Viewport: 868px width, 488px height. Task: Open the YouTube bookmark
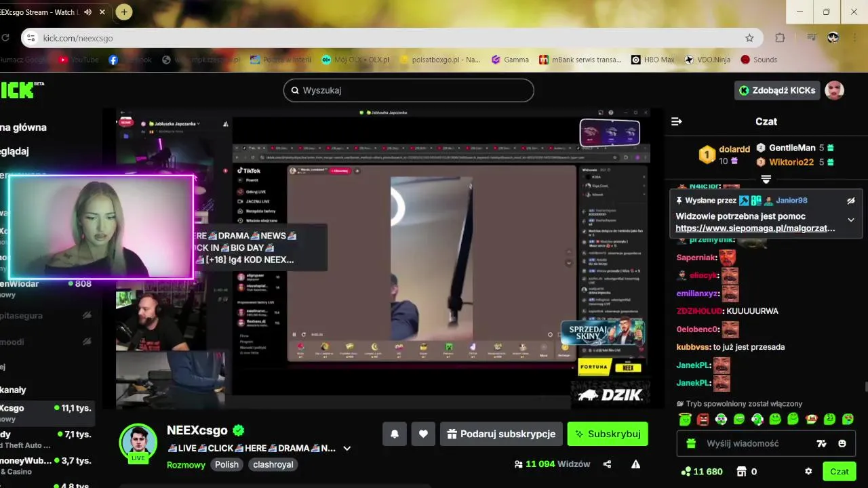(x=79, y=60)
